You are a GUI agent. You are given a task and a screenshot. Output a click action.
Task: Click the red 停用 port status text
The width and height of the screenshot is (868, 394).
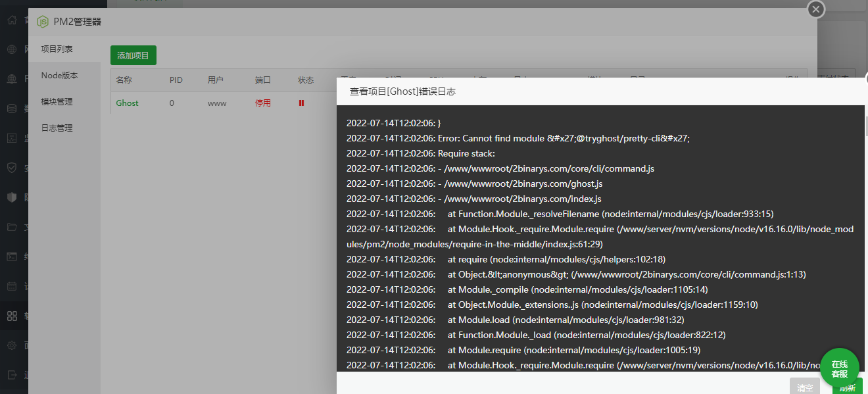coord(263,103)
